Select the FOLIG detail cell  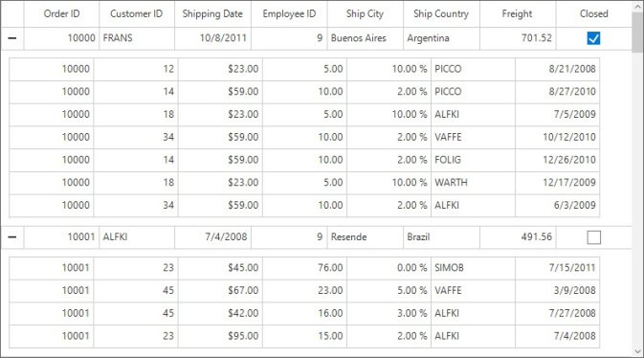(x=473, y=160)
